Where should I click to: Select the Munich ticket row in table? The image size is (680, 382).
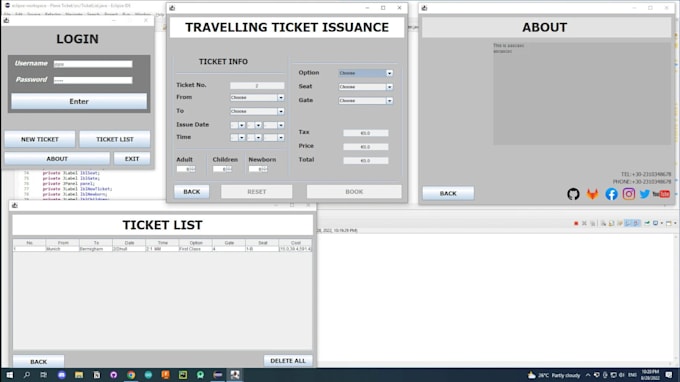162,249
